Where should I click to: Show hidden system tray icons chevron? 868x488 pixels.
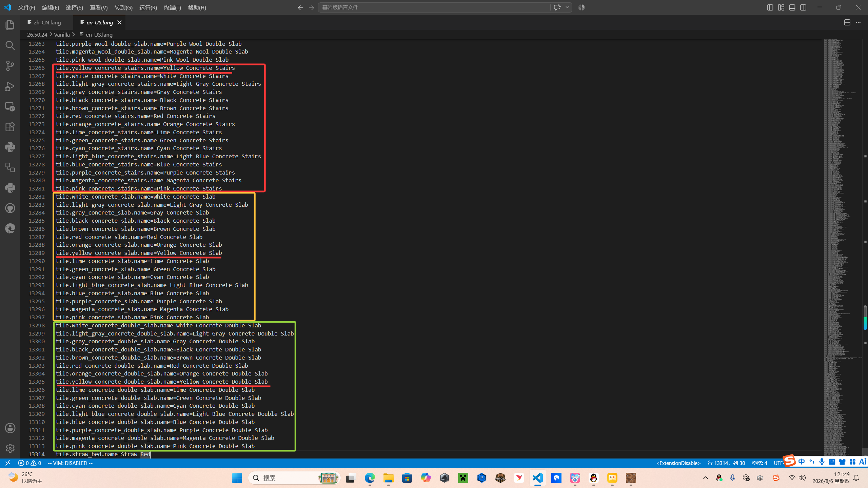706,478
